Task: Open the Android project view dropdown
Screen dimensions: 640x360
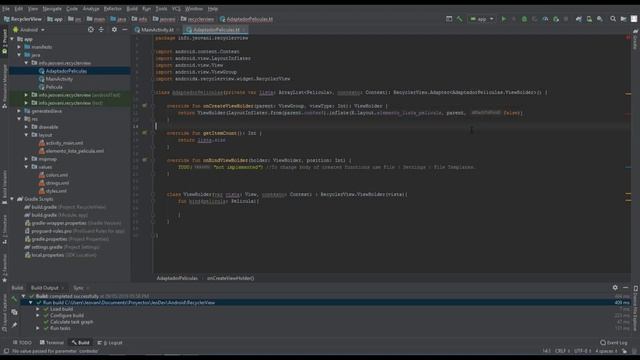Action: tap(29, 30)
